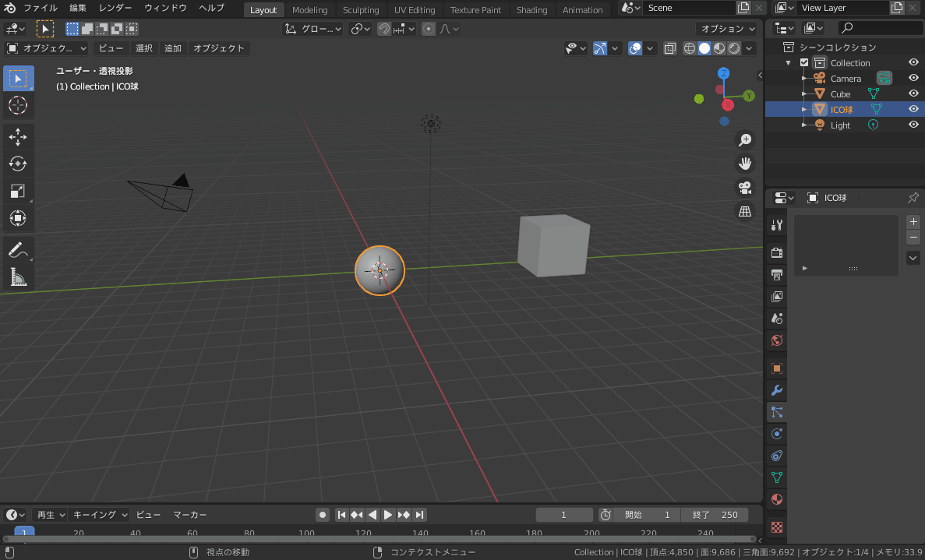Open the レンダー menu
Image resolution: width=925 pixels, height=560 pixels.
pyautogui.click(x=115, y=8)
